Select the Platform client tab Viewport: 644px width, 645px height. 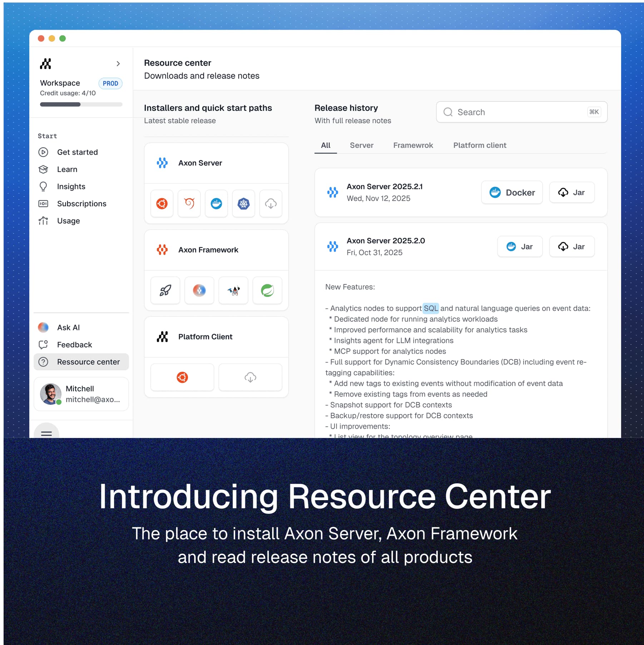pos(480,145)
